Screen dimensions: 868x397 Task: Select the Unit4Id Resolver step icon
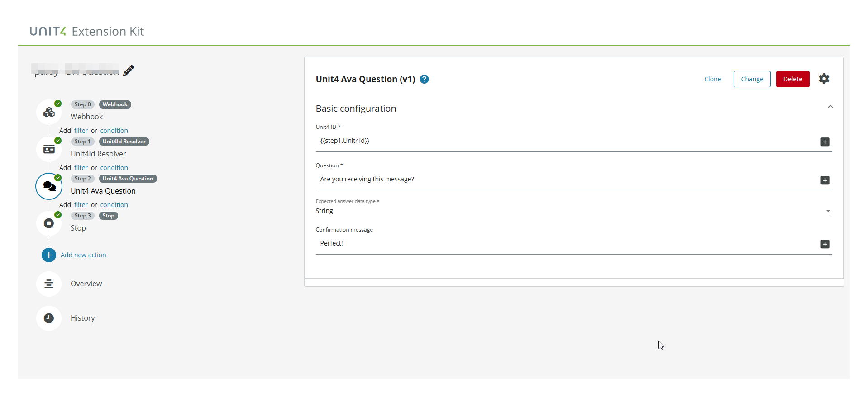point(49,149)
